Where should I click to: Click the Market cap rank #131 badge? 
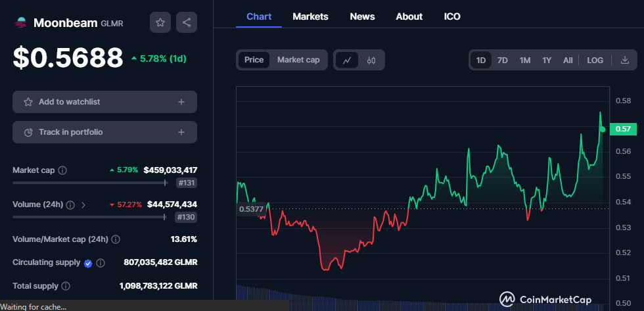pos(187,183)
